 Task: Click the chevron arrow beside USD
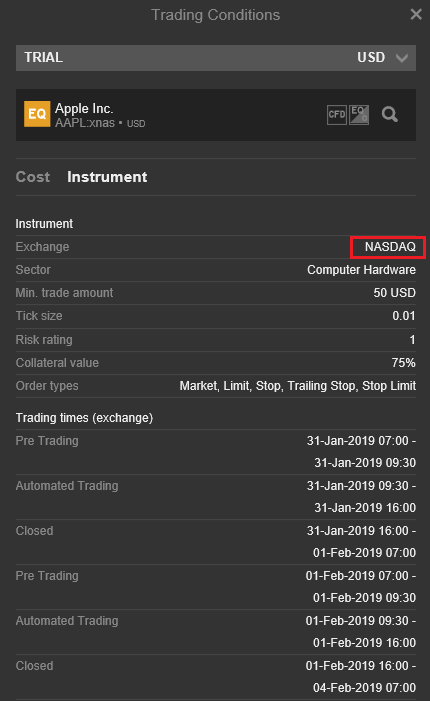pos(402,58)
